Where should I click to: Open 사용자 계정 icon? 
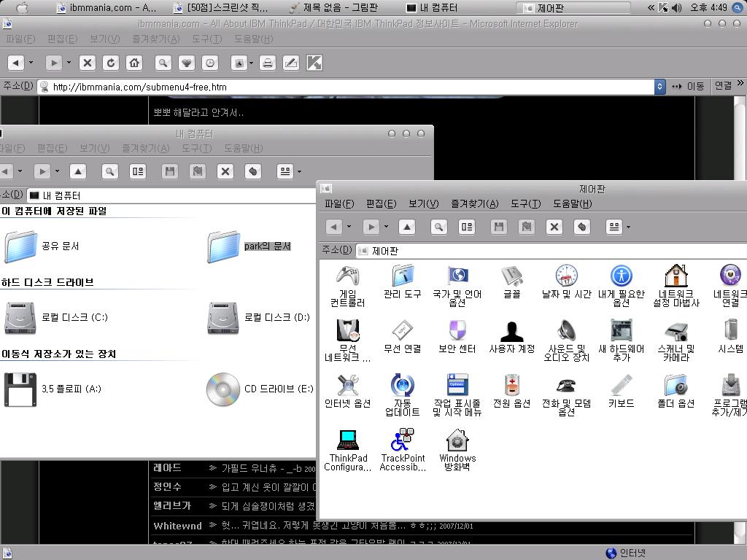(x=511, y=331)
